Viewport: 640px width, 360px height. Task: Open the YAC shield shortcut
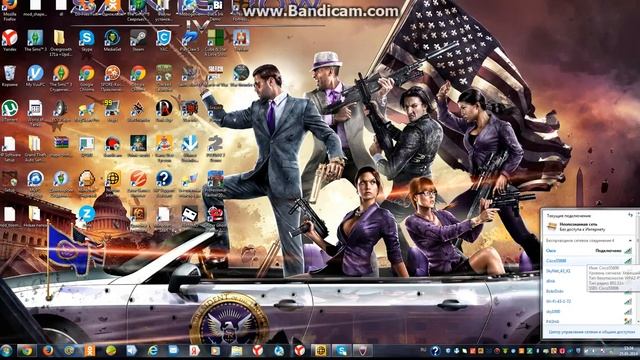click(164, 40)
